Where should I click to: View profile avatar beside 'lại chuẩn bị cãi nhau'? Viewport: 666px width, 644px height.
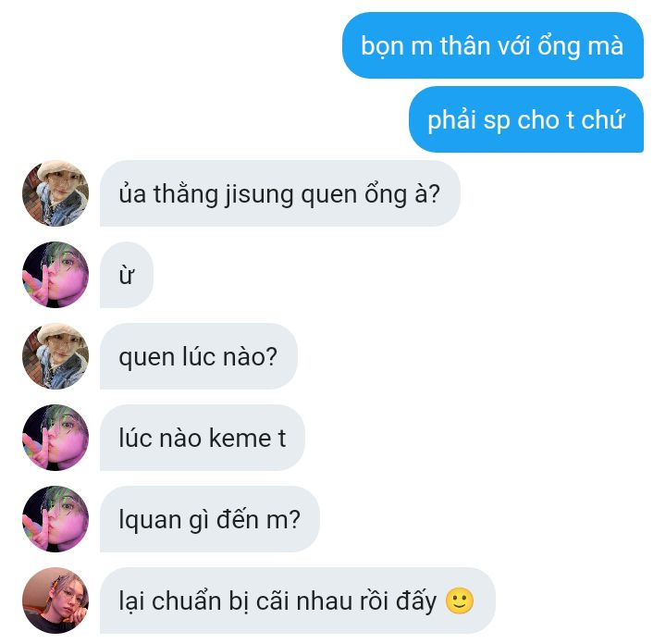pyautogui.click(x=55, y=601)
